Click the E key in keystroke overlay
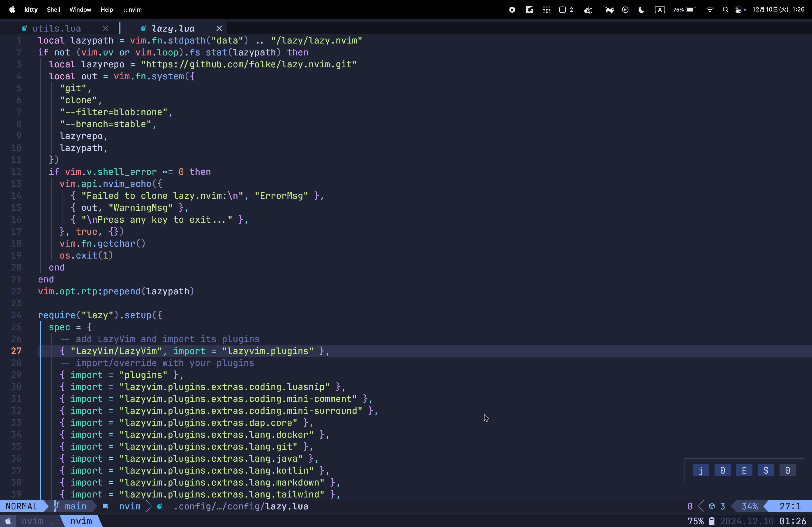Screen dimensions: 812x527 pyautogui.click(x=744, y=470)
